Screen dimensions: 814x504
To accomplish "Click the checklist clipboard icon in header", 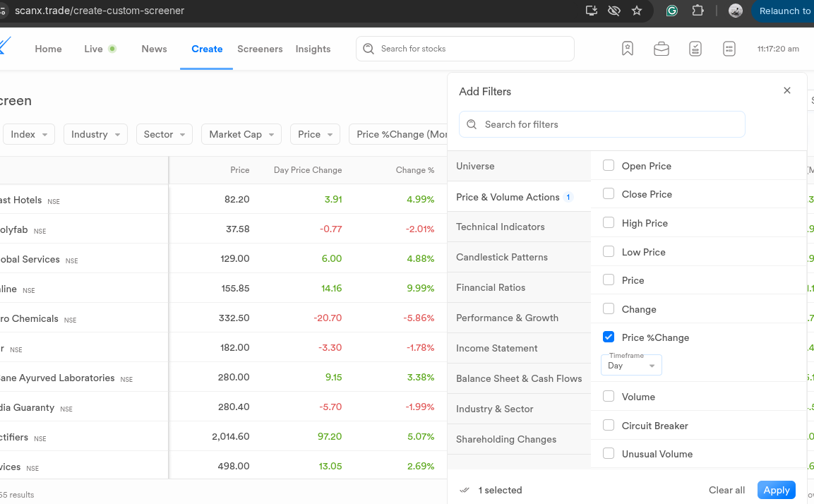I will click(x=695, y=49).
